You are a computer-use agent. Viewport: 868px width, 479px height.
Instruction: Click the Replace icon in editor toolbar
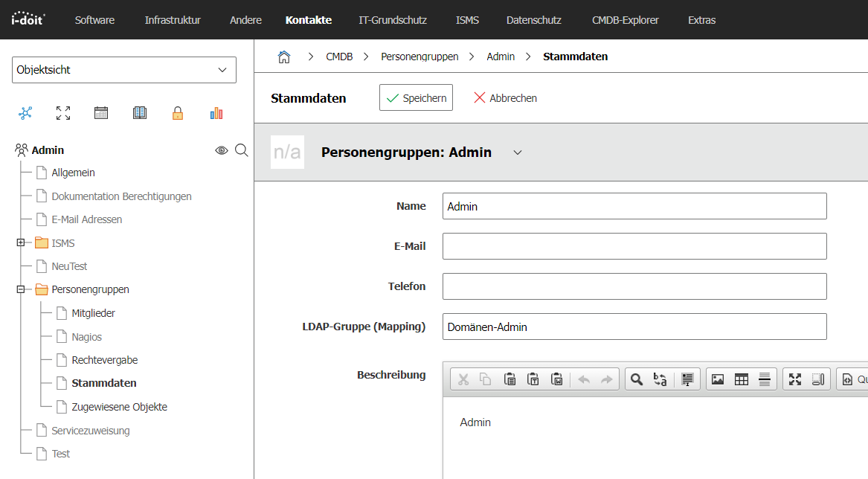click(660, 379)
